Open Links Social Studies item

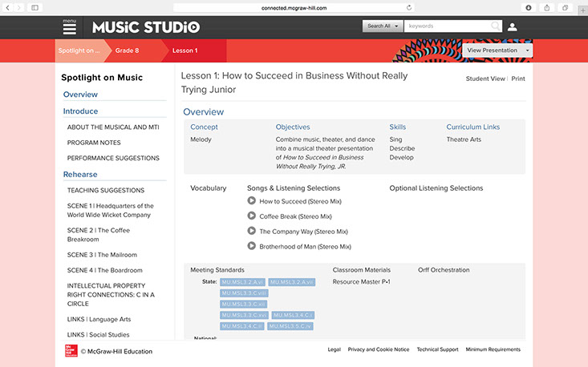pos(98,334)
